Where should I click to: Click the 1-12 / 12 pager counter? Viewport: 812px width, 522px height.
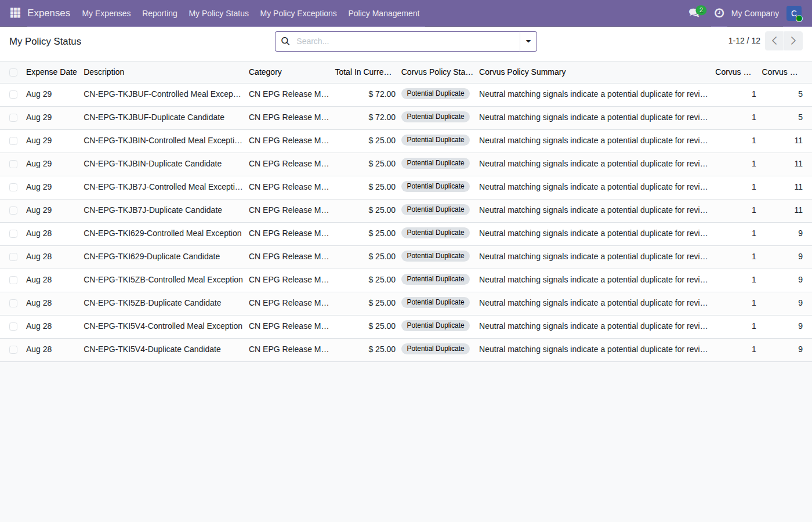point(744,41)
